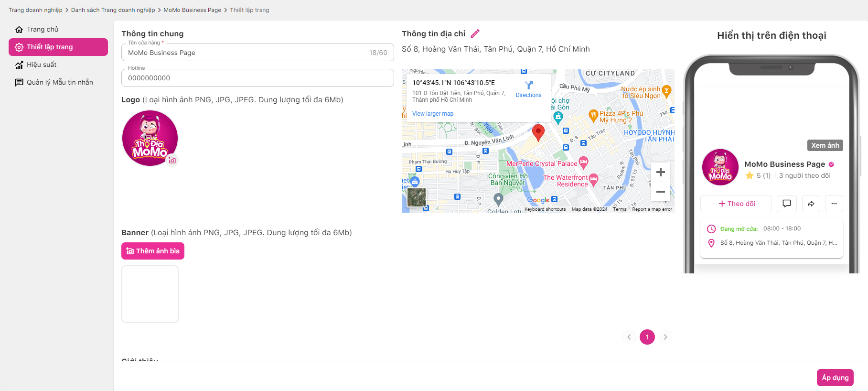Click the Google logo on map

pos(538,200)
